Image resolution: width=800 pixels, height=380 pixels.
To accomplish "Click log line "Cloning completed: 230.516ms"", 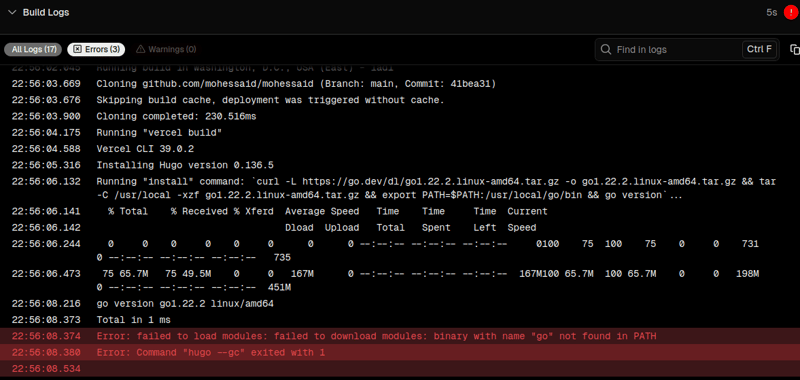I will (176, 116).
